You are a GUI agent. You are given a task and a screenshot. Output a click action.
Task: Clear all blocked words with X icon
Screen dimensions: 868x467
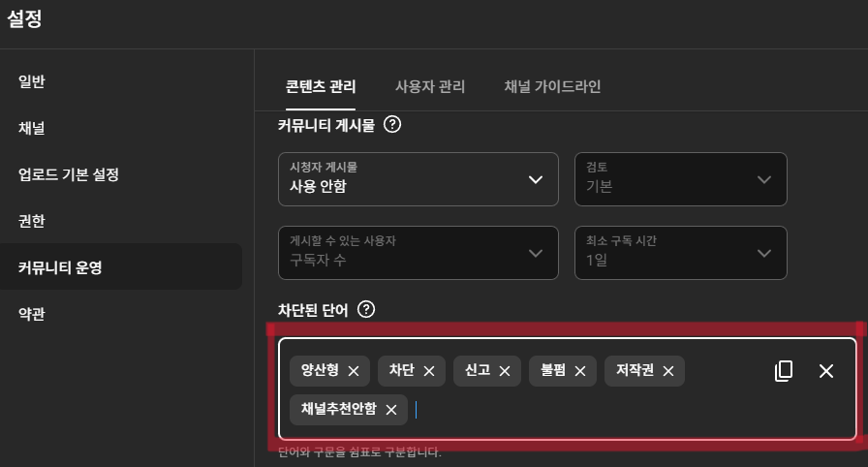coord(826,371)
